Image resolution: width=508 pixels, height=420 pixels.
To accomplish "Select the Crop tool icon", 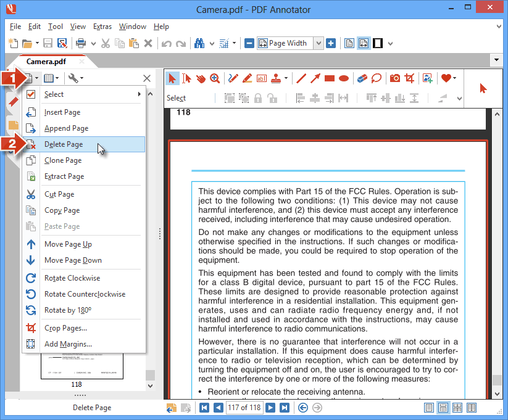I will click(409, 78).
